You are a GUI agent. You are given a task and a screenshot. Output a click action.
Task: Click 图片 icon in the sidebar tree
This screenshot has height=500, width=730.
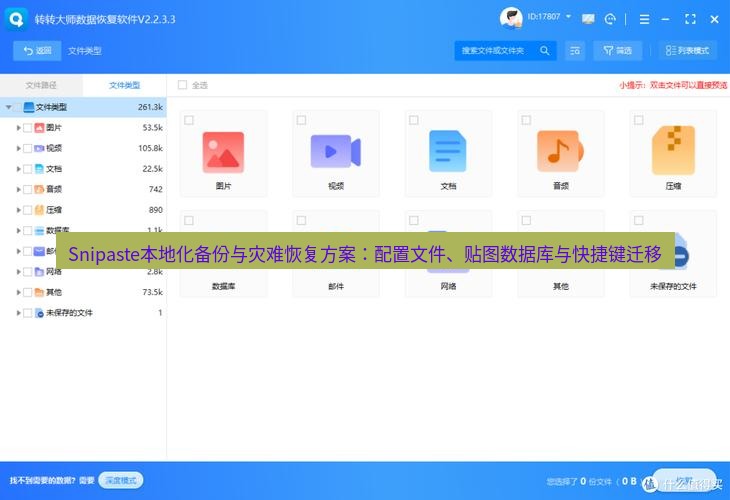coord(40,128)
